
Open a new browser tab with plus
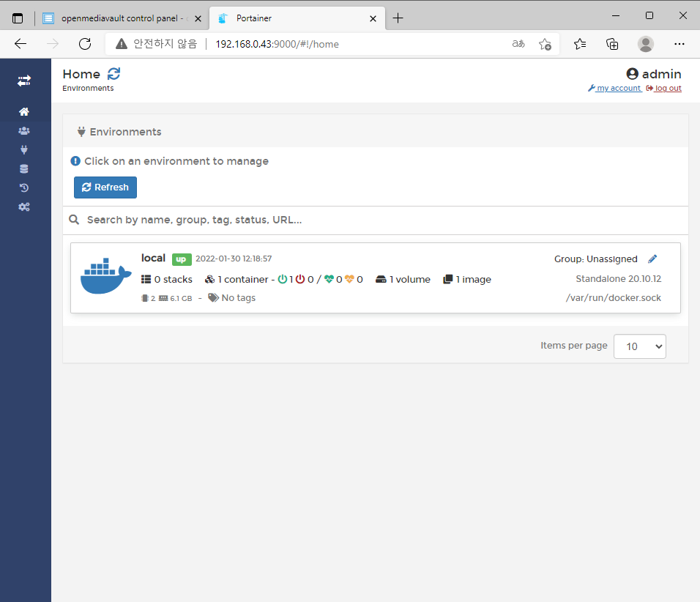[x=398, y=18]
